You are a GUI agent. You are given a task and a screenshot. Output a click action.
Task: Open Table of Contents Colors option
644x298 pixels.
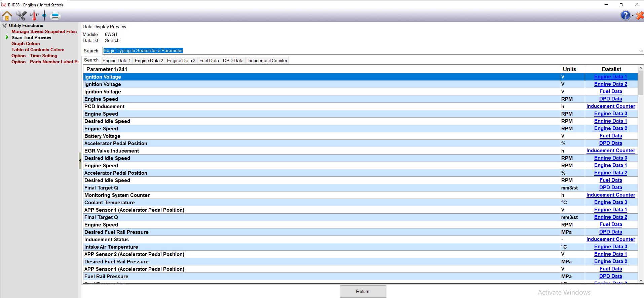(x=38, y=50)
